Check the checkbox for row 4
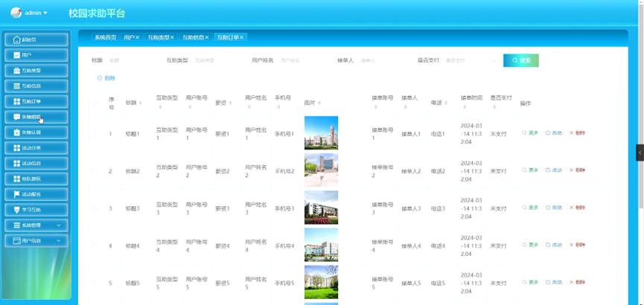The image size is (644, 305). point(95,246)
